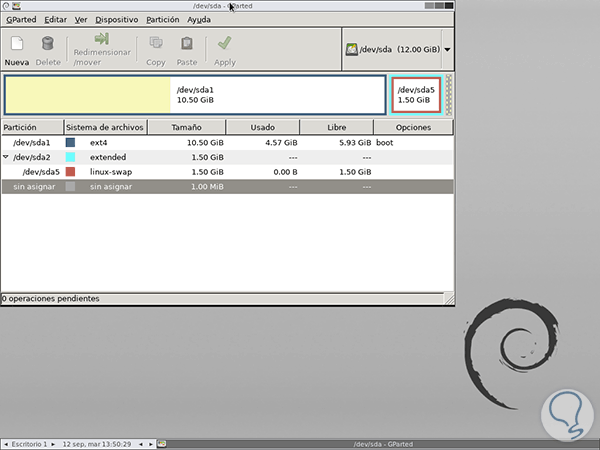Click the 'ext4' filesystem text
600x450 pixels.
[x=98, y=143]
